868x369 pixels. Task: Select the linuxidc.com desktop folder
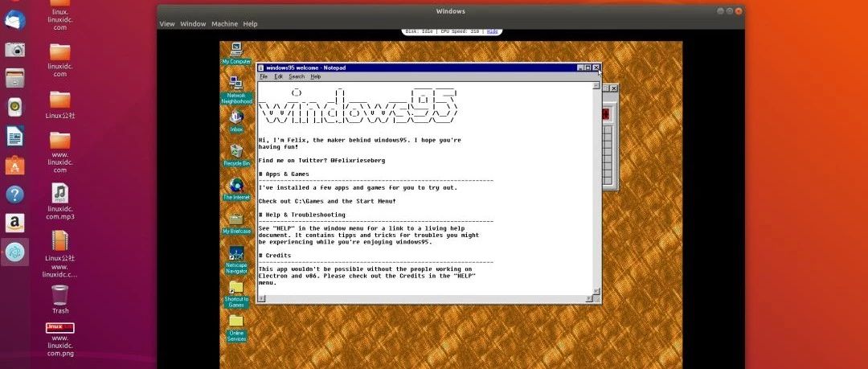pos(59,61)
